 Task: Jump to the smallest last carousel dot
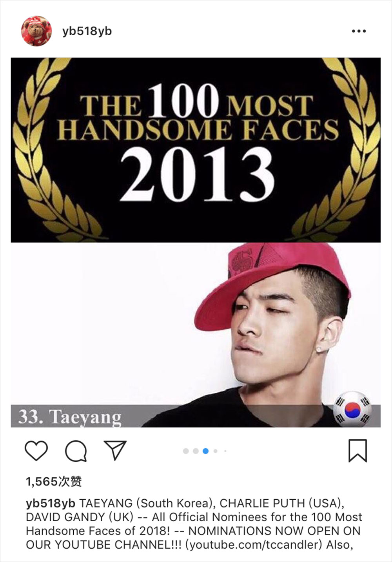(x=225, y=451)
